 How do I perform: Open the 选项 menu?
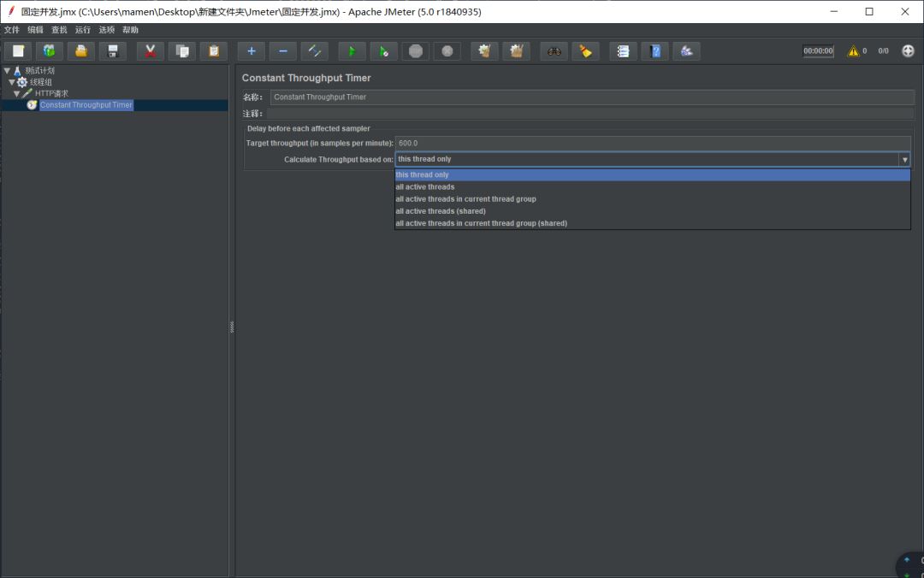107,29
